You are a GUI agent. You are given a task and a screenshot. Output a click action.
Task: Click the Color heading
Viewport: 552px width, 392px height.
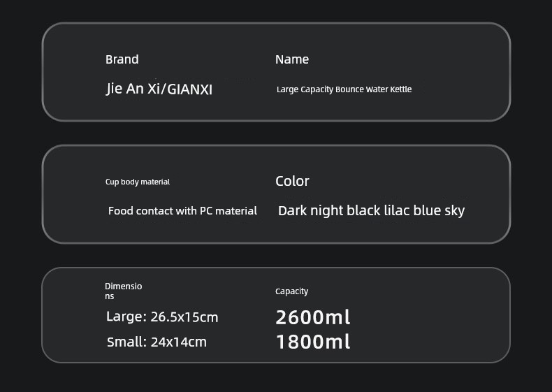[x=292, y=181]
